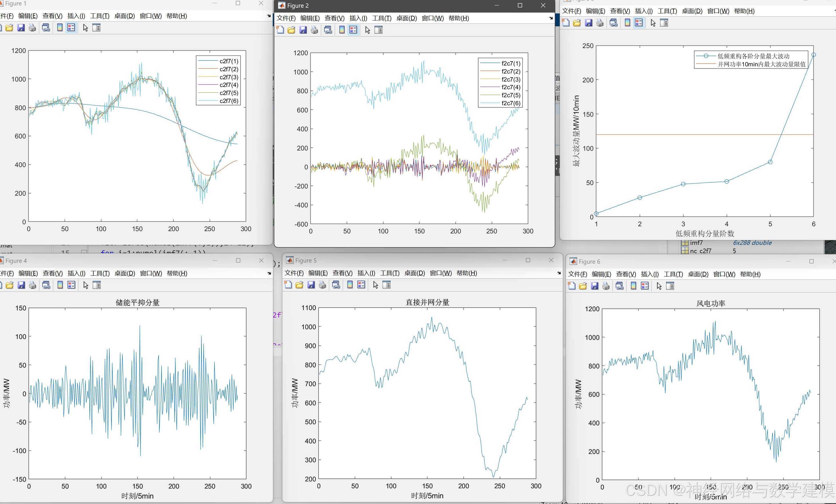836x504 pixels.
Task: Open 插入(I) dropdown menu in Figure 5
Action: coord(366,273)
